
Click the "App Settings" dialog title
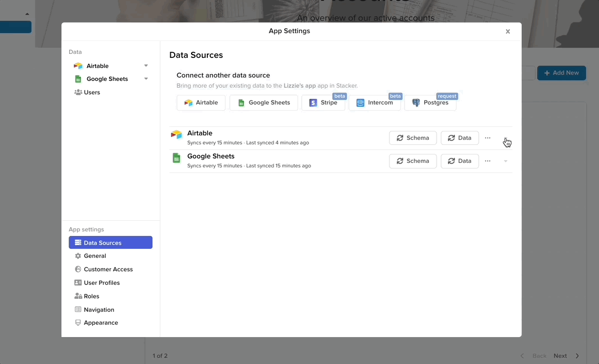(x=289, y=31)
